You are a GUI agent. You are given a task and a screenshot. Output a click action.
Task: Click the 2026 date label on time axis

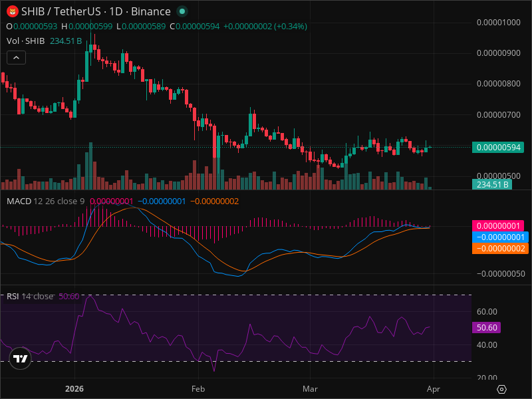tap(74, 389)
